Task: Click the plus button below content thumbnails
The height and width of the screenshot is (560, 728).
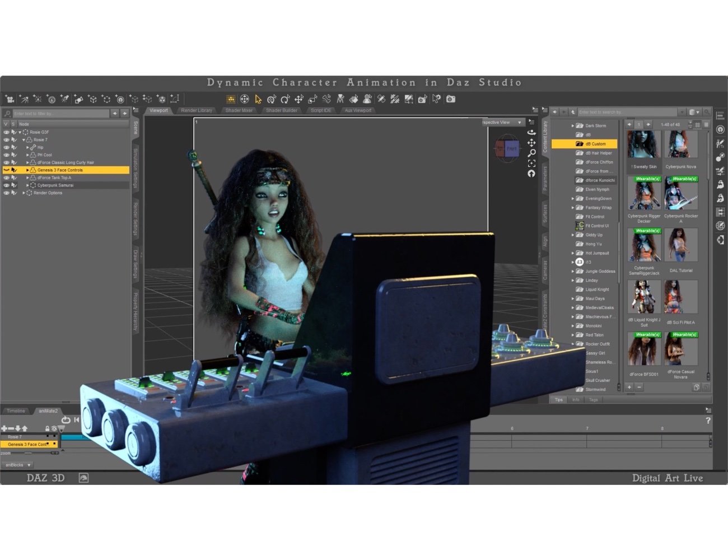Action: (x=629, y=387)
